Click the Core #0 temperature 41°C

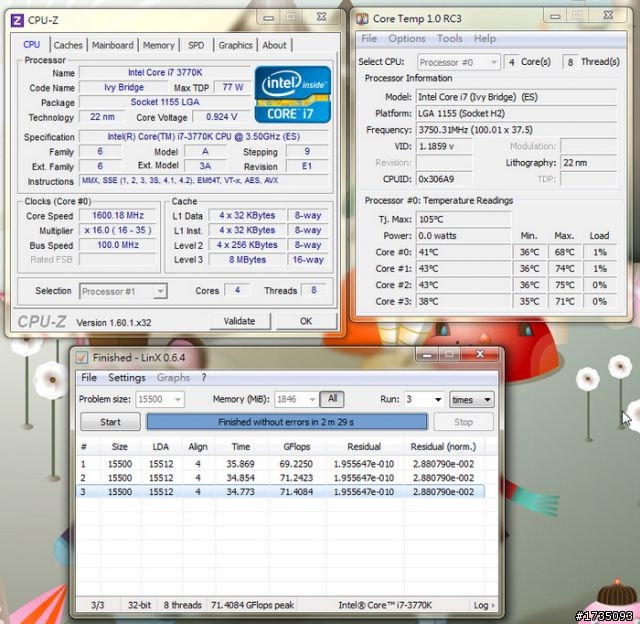[x=463, y=252]
